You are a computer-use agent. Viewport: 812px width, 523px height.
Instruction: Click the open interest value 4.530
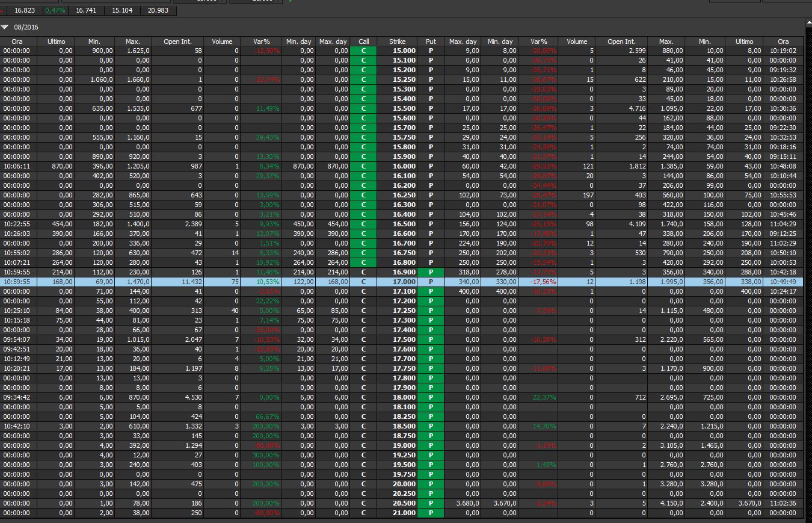coord(192,398)
